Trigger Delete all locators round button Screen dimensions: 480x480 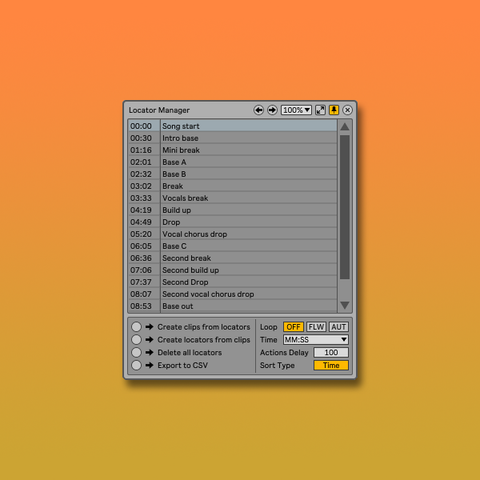click(136, 352)
